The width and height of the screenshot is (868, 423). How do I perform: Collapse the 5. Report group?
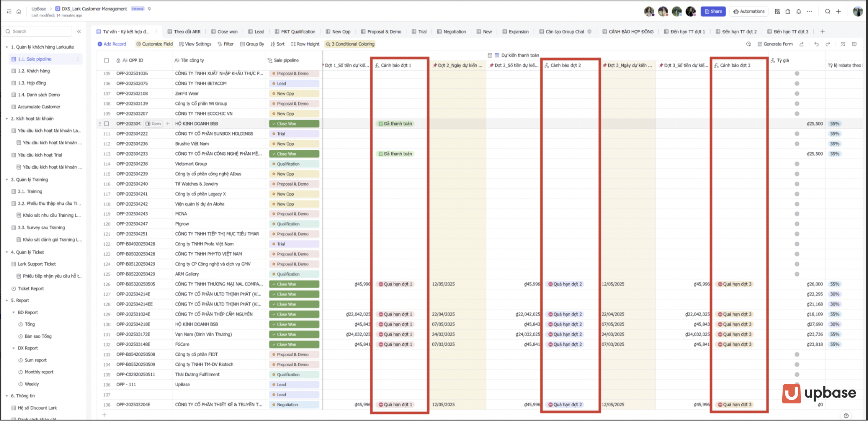(x=7, y=301)
